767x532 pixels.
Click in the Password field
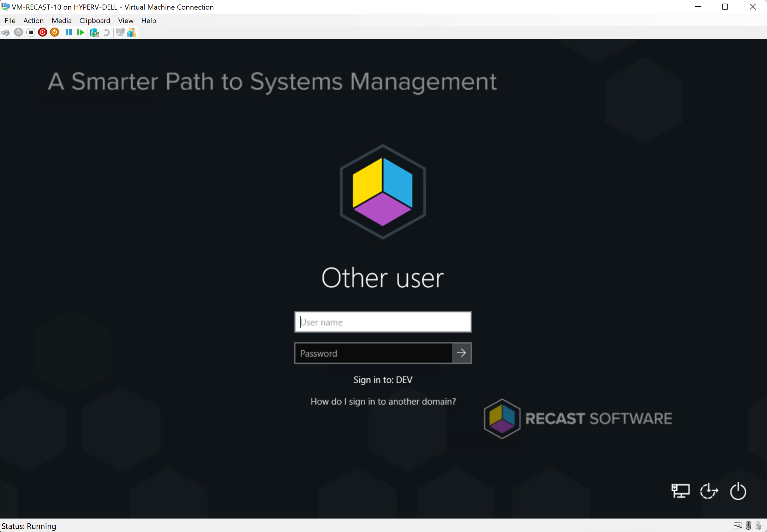[373, 353]
